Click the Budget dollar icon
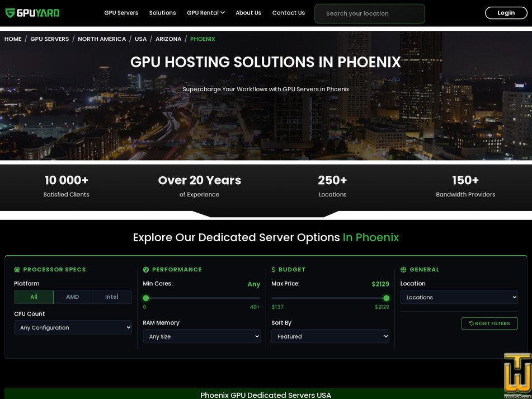This screenshot has height=399, width=532. 274,270
